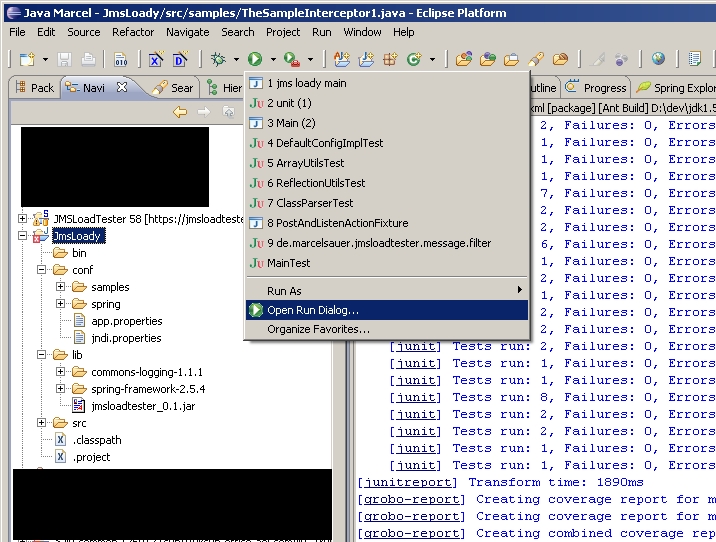Select the message.filter run entry
Screen dimensions: 716x542
pos(387,243)
